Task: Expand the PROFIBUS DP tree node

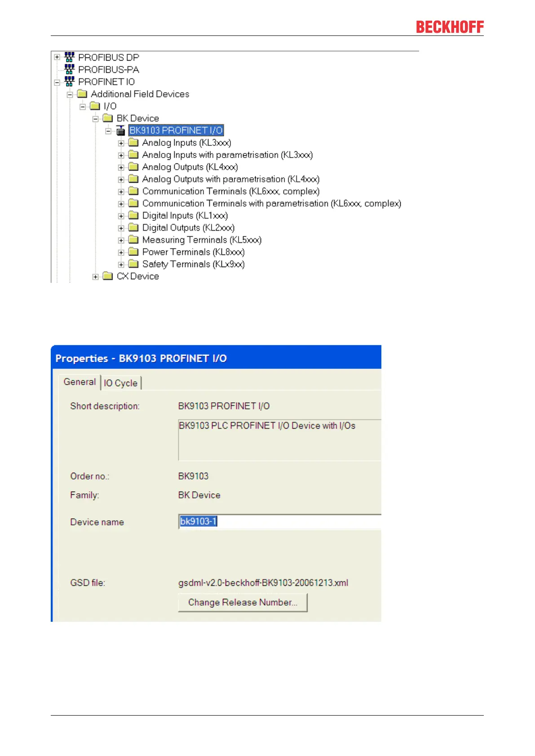Action: pos(57,57)
